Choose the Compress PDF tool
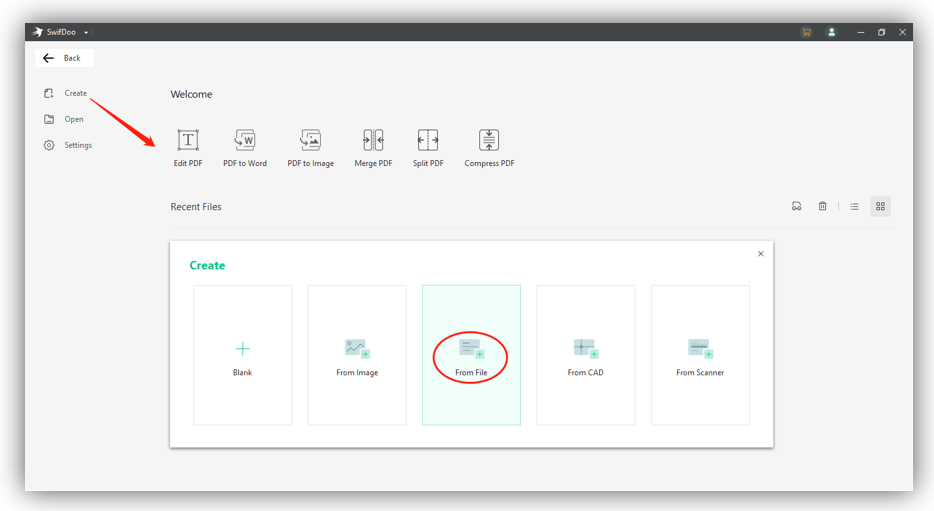Screen dimensions: 934x511 click(x=489, y=141)
